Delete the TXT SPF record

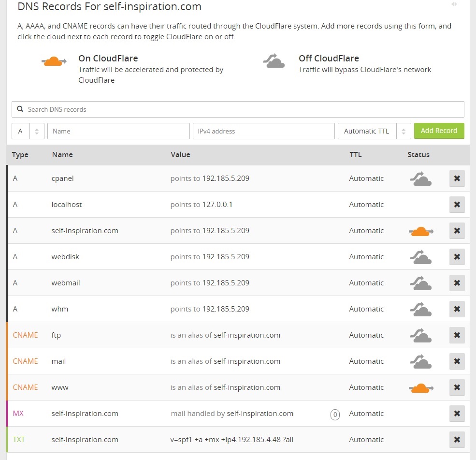point(457,440)
